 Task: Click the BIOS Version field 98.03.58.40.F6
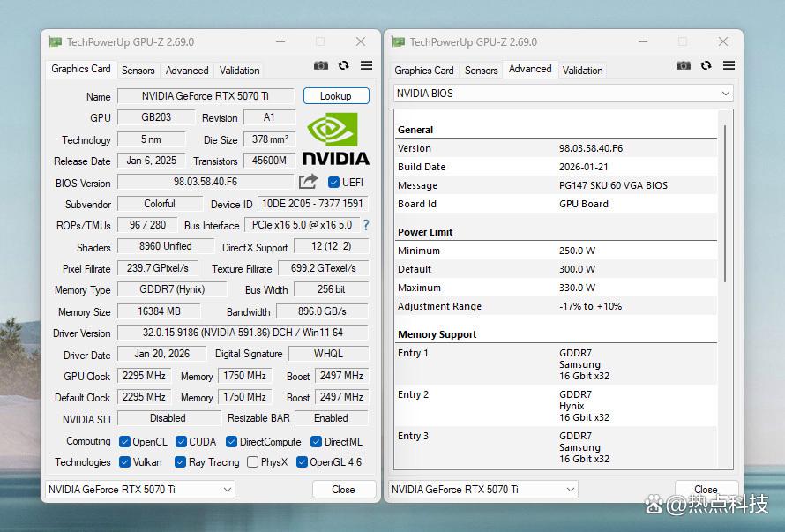[x=206, y=182]
